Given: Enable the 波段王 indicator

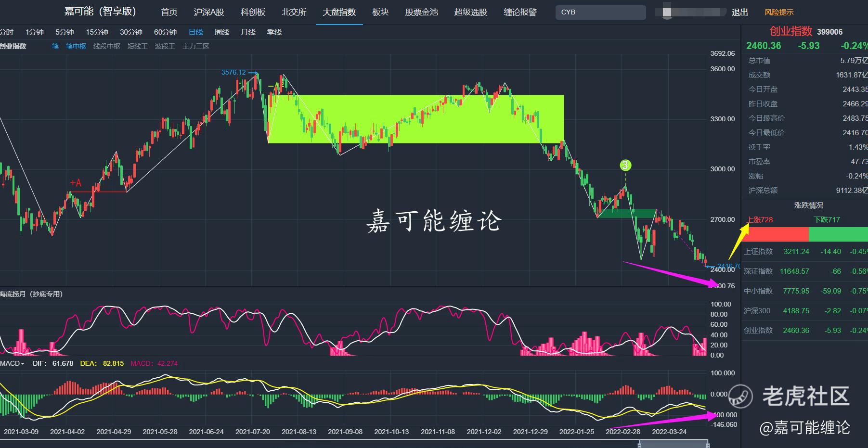Looking at the screenshot, I should 165,46.
